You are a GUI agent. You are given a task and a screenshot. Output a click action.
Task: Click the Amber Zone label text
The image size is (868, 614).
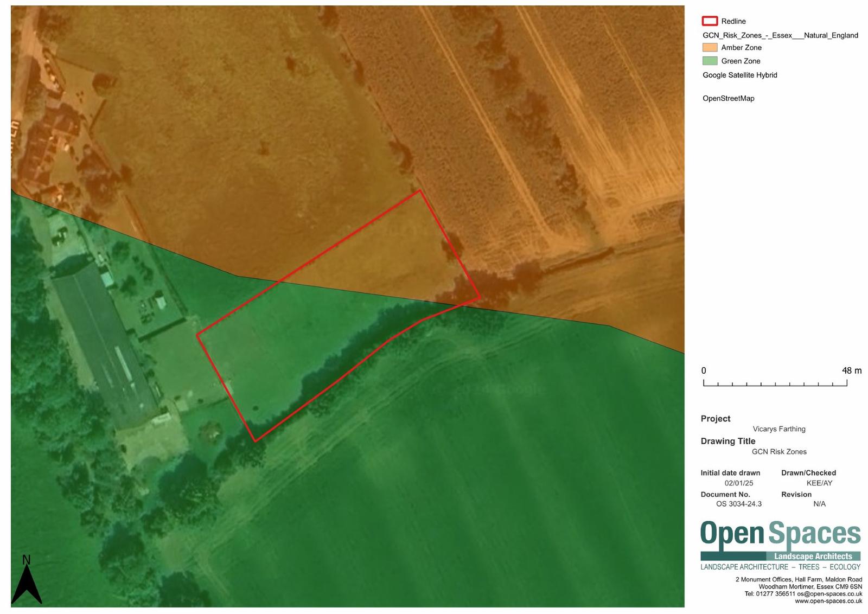[741, 48]
